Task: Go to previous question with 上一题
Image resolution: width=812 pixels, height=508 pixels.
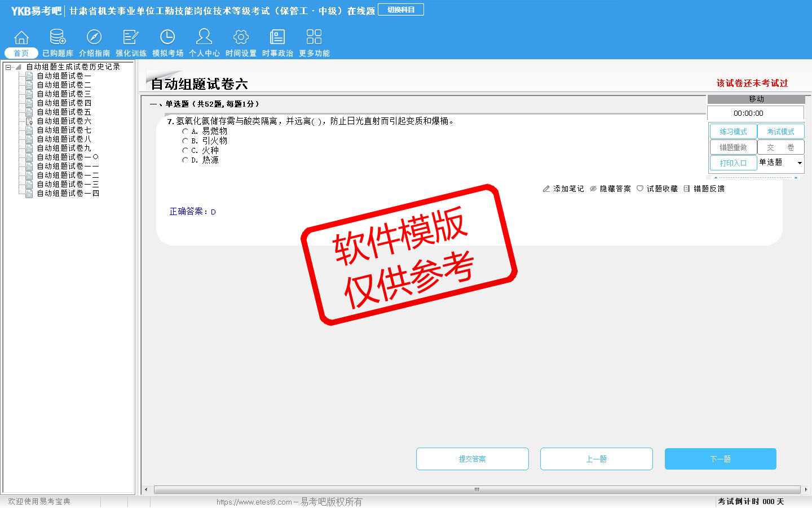Action: (x=597, y=459)
